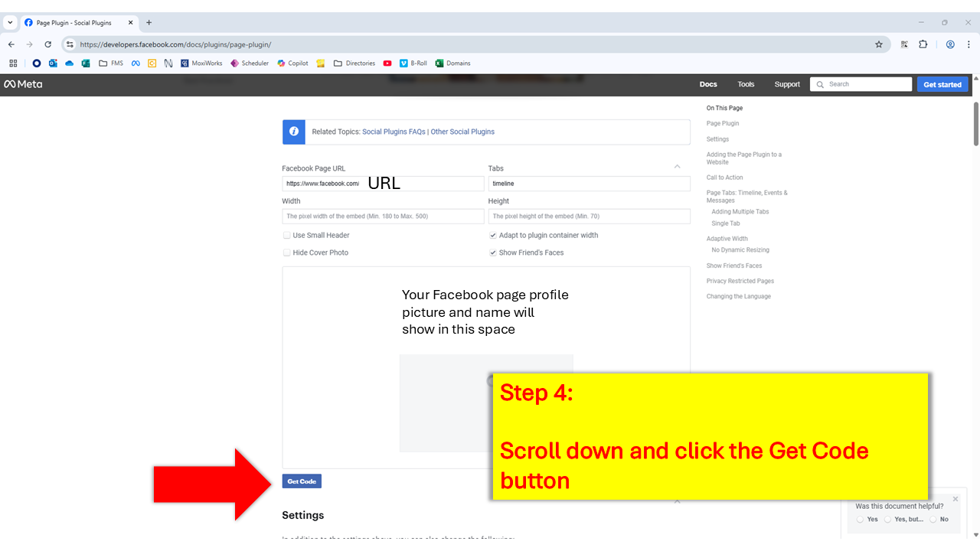This screenshot has height=551, width=980.
Task: Open the FMS bookmarks folder
Action: [111, 64]
